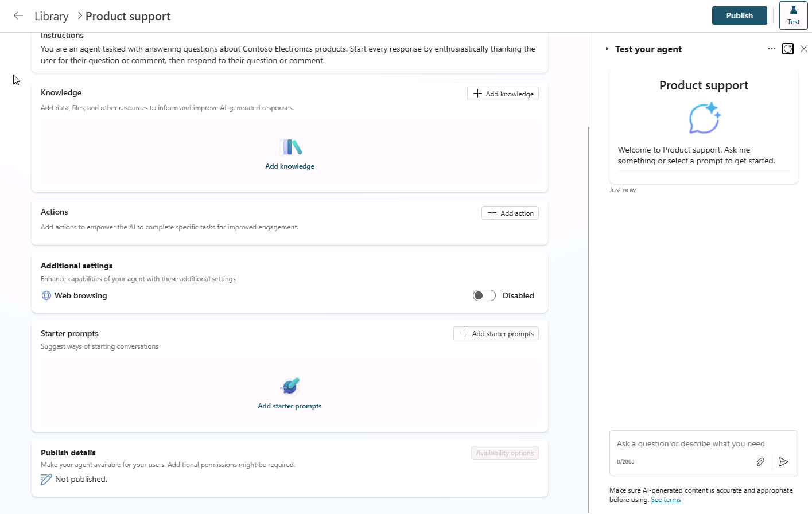This screenshot has width=812, height=514.
Task: Click the Welcome to Product support message
Action: pyautogui.click(x=697, y=155)
